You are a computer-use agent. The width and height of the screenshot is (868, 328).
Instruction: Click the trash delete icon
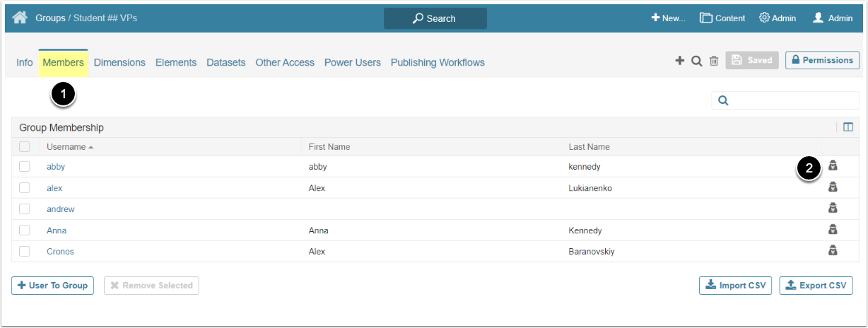pos(714,61)
